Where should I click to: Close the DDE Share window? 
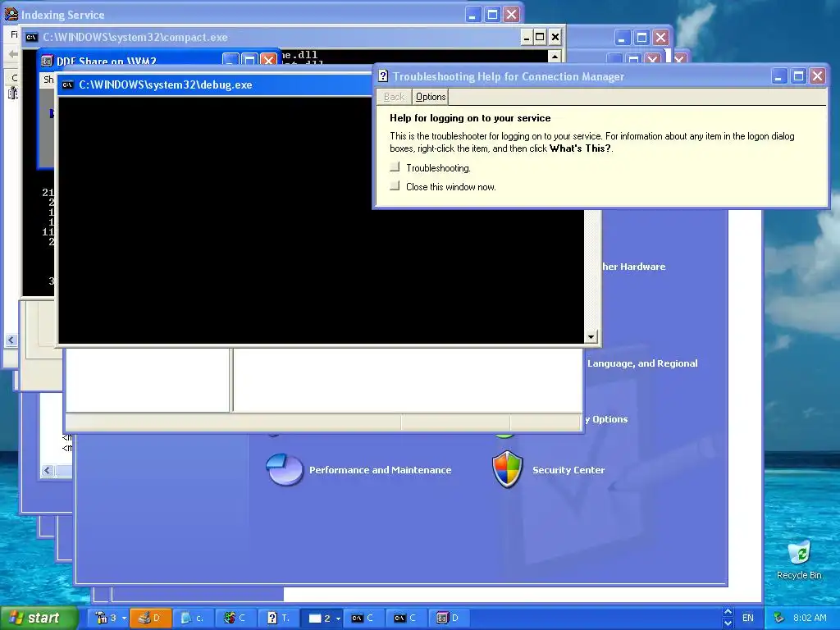pyautogui.click(x=268, y=60)
